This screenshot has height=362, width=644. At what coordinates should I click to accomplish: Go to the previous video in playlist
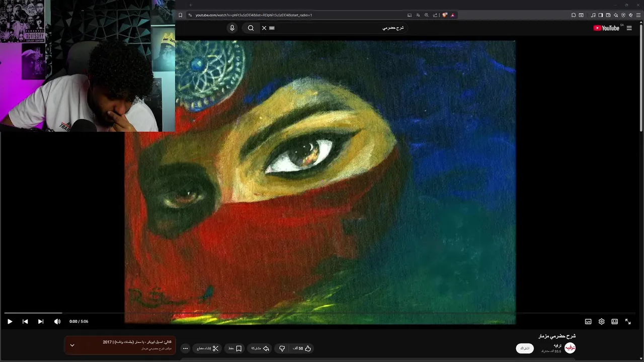point(25,321)
